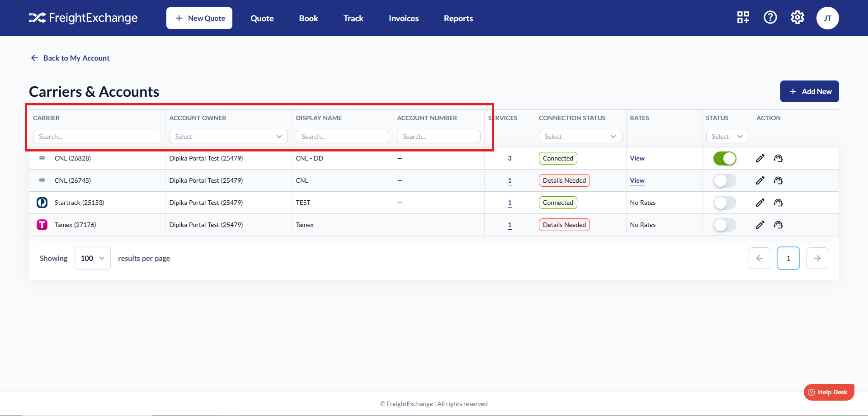This screenshot has height=416, width=868.
Task: Click the FreightExchange logo
Action: click(83, 18)
